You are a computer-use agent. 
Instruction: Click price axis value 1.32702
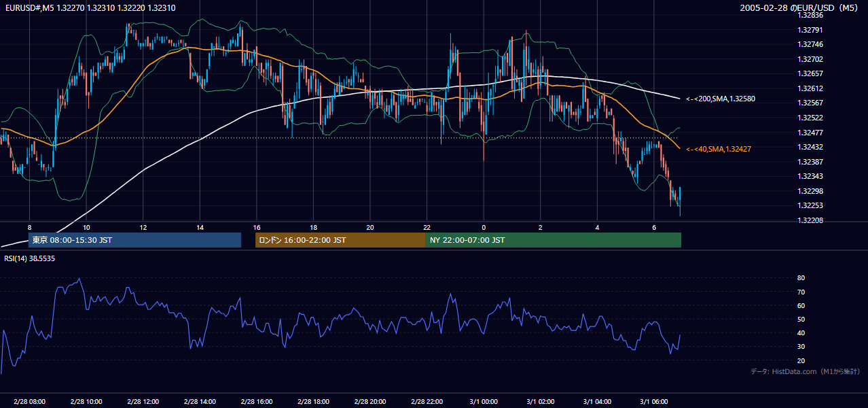click(x=810, y=60)
